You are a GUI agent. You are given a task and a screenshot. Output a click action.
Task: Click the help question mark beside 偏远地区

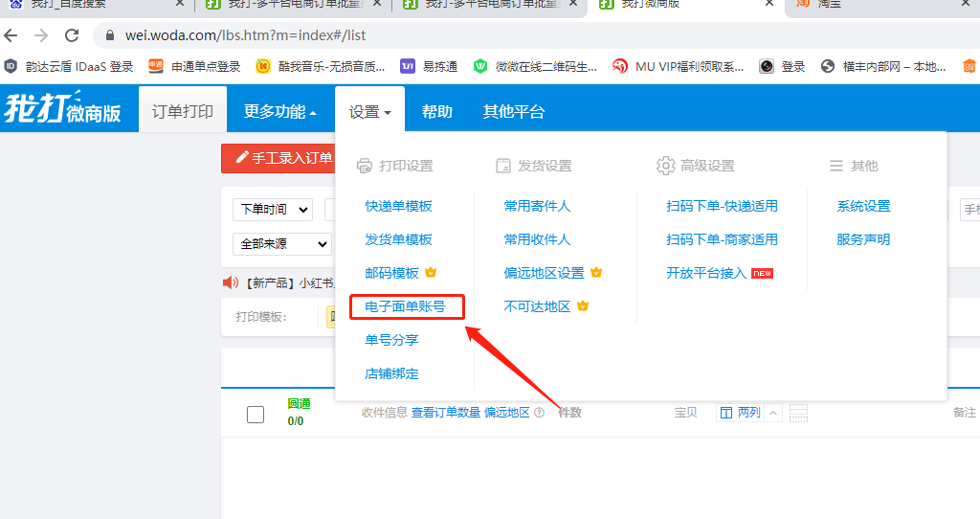click(x=540, y=413)
